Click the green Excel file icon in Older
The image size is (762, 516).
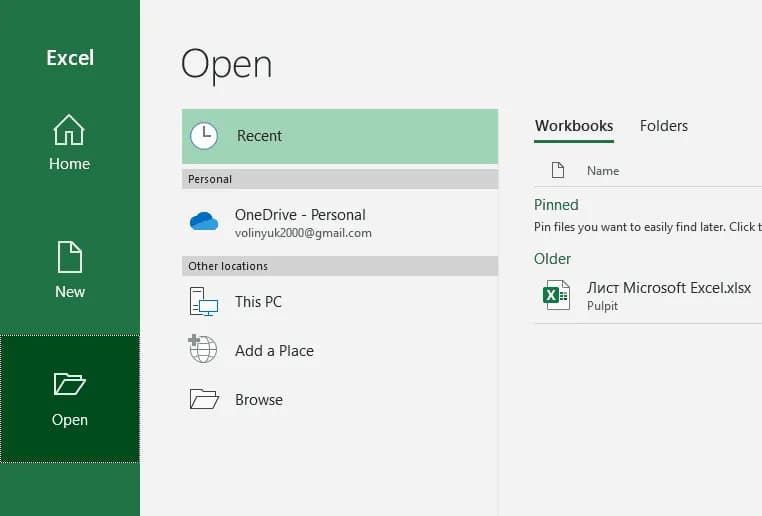[553, 295]
